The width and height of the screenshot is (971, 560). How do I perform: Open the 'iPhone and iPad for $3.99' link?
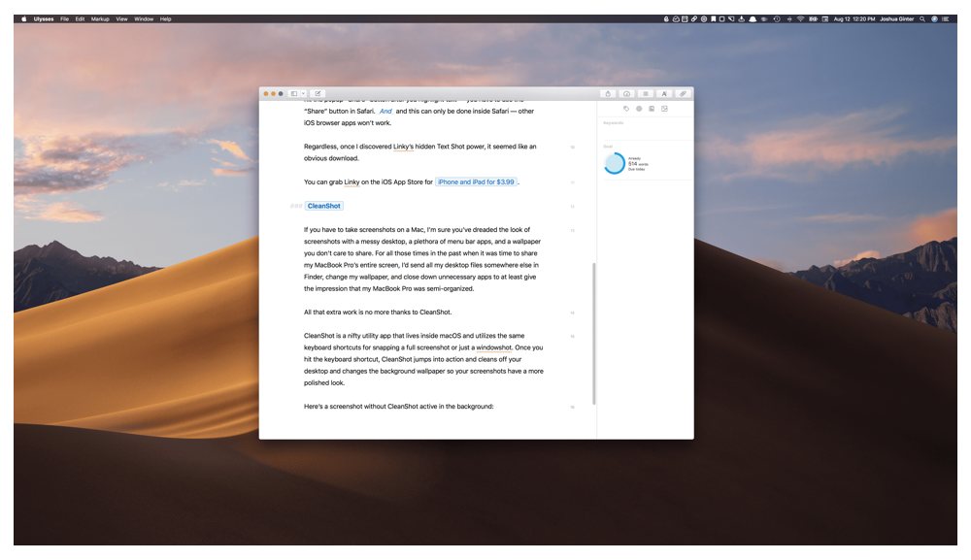point(476,181)
